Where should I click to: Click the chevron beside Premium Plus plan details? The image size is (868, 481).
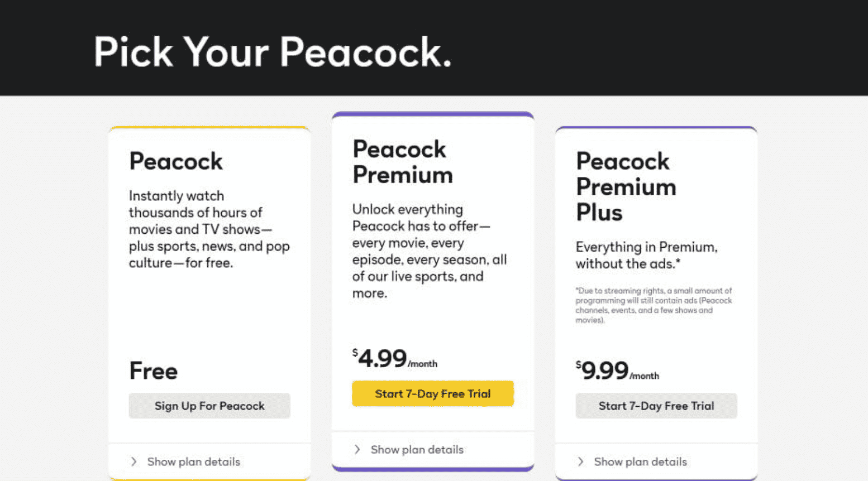tap(581, 461)
